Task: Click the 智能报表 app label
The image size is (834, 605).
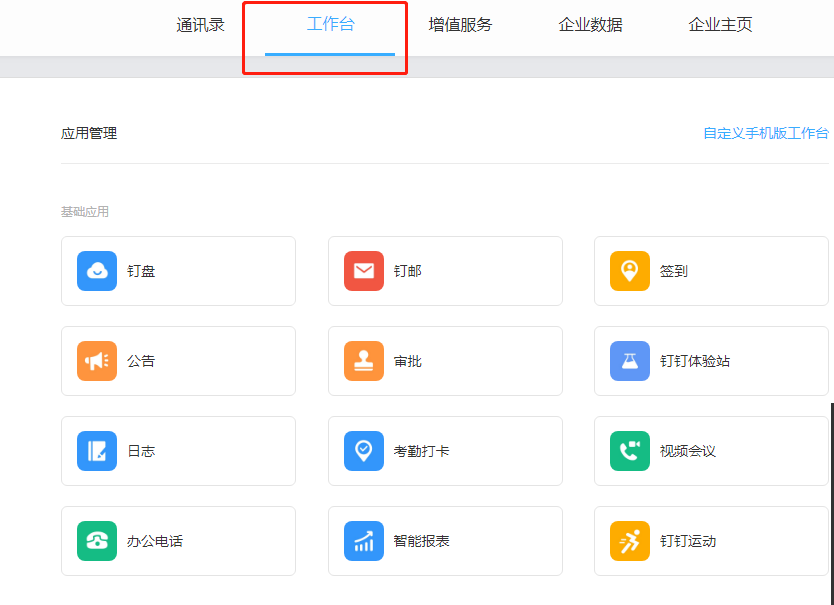Action: coord(421,541)
